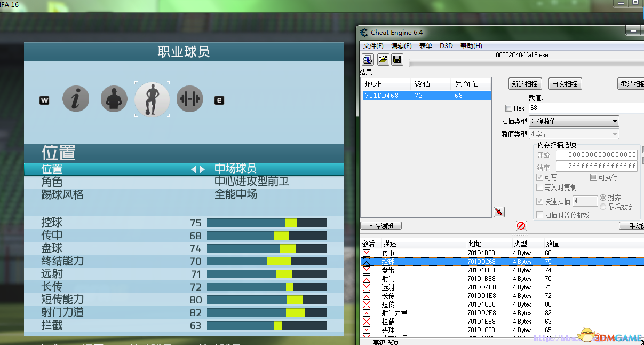The width and height of the screenshot is (644, 345).
Task: Click left arrow beside 位置 selector
Action: [x=194, y=169]
